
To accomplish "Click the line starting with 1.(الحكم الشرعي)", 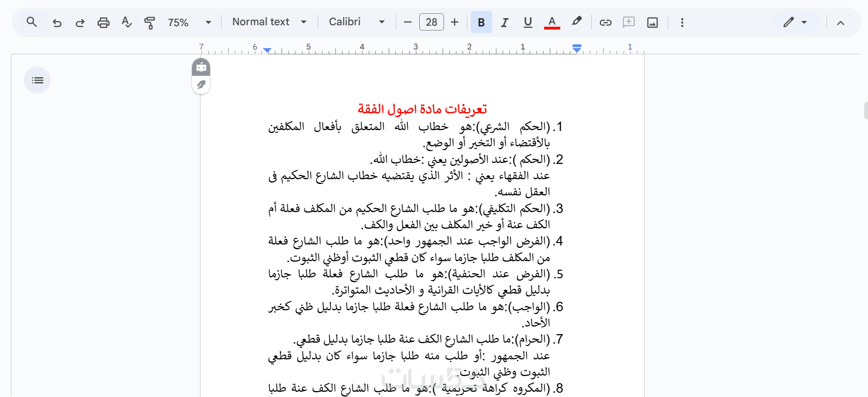I will tap(415, 127).
